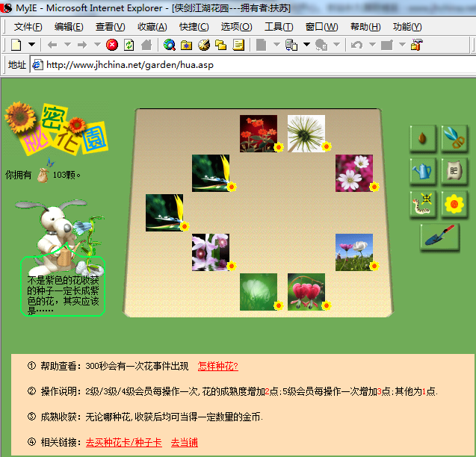Follow the 去当铺 link

point(185,442)
